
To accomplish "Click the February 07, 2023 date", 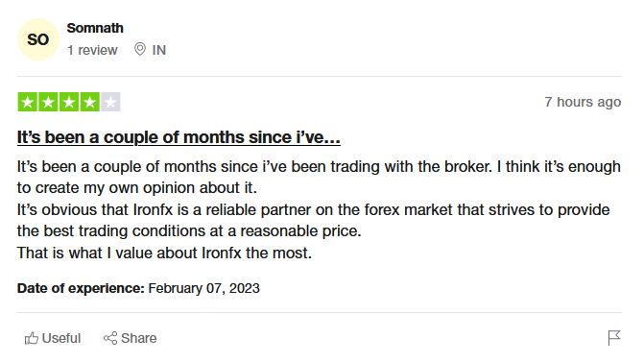I will 204,288.
